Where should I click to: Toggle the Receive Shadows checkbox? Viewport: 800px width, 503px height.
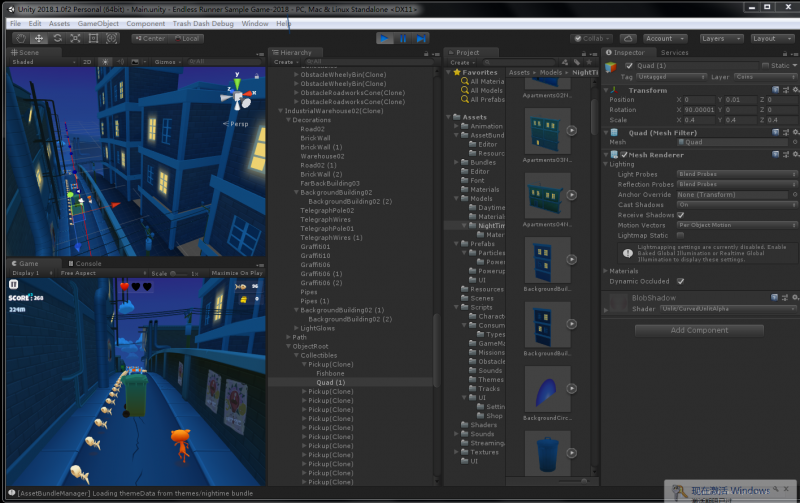pyautogui.click(x=681, y=215)
